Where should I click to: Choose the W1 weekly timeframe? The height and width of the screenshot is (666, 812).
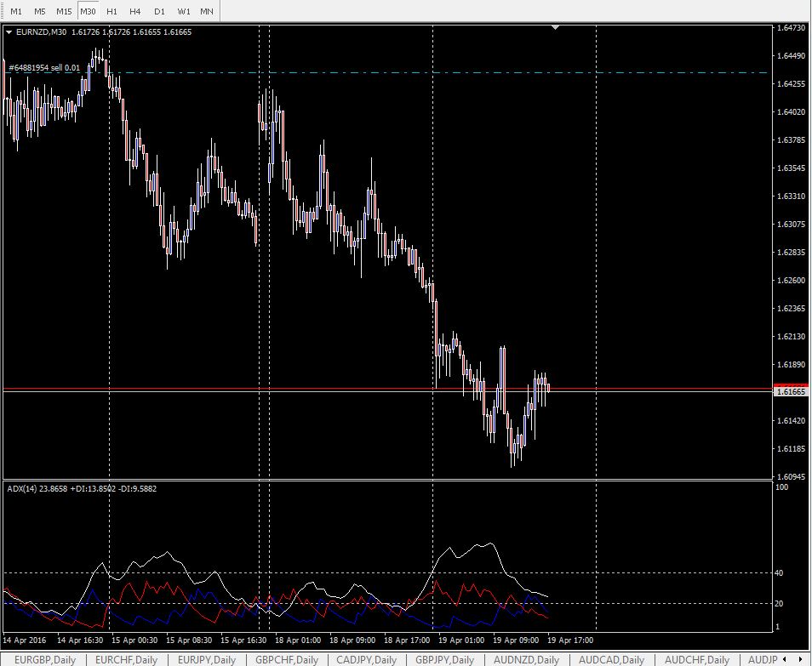[x=183, y=12]
